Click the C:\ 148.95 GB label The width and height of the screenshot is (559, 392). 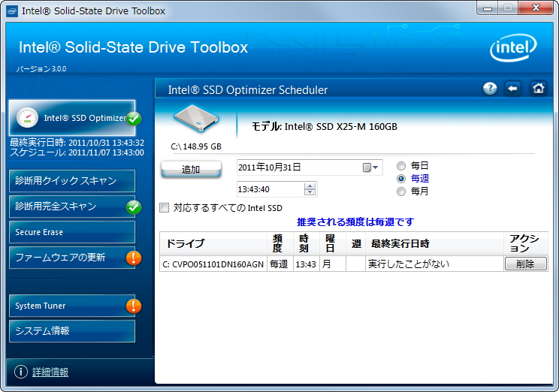point(196,146)
